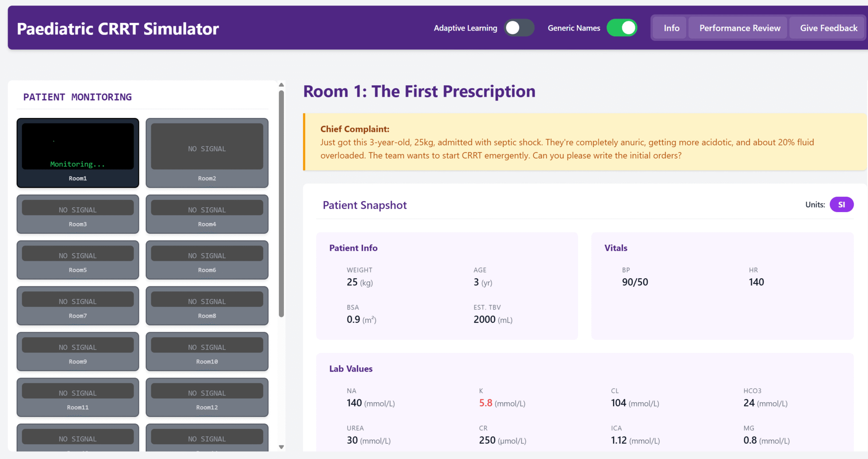Choose the Room7 monitor tile
The width and height of the screenshot is (868, 459).
point(78,305)
